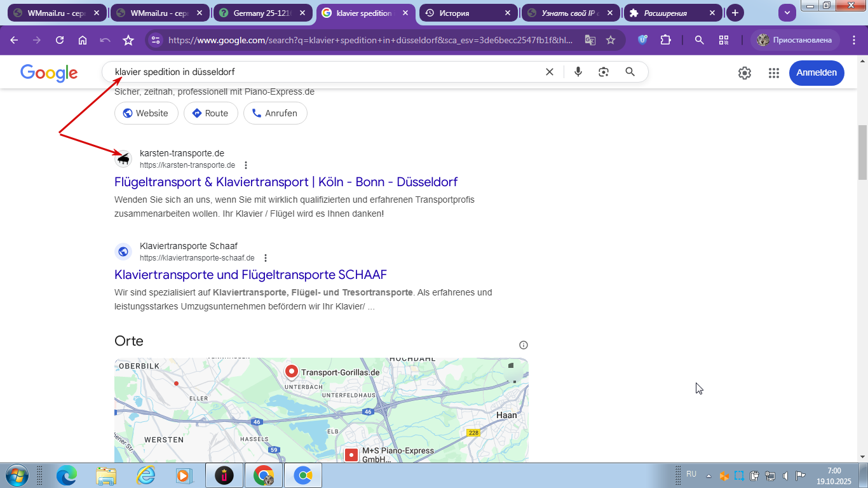The image size is (868, 488).
Task: Click the Anmelden sign-in button
Action: (x=817, y=73)
